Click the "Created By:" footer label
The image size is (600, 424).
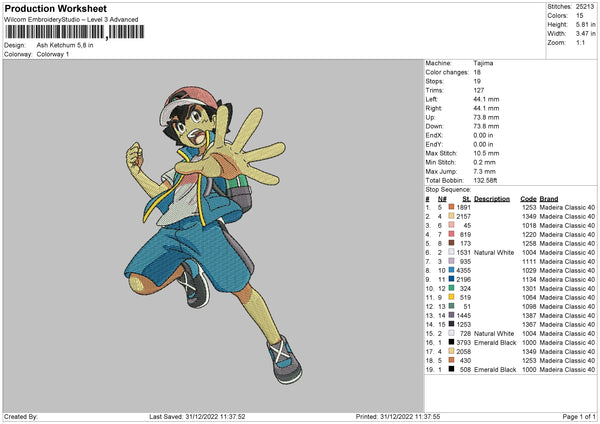(x=21, y=416)
